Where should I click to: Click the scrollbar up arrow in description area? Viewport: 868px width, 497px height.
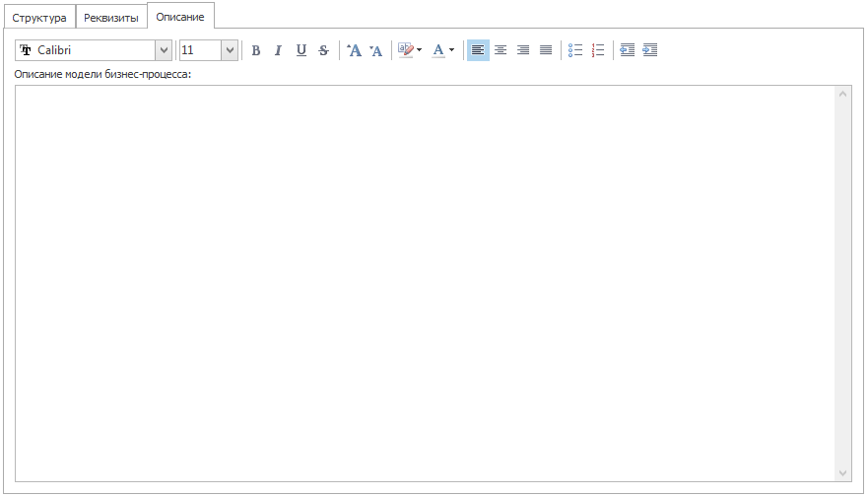coord(842,95)
